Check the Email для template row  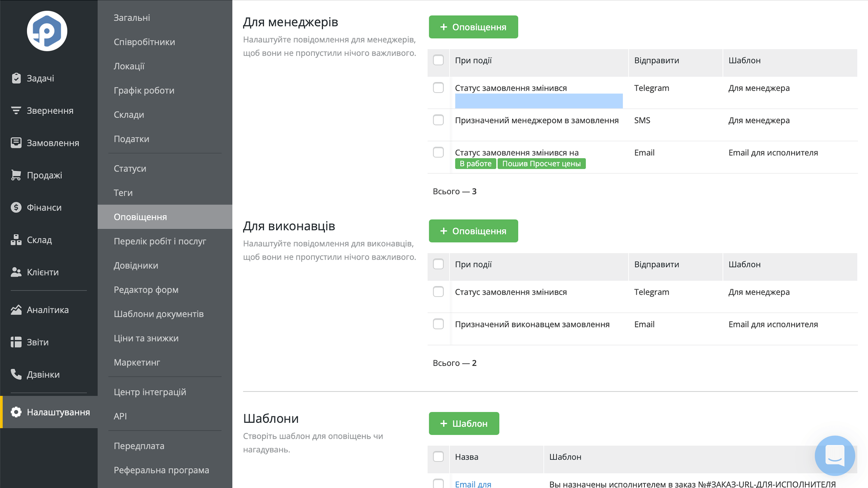click(438, 484)
